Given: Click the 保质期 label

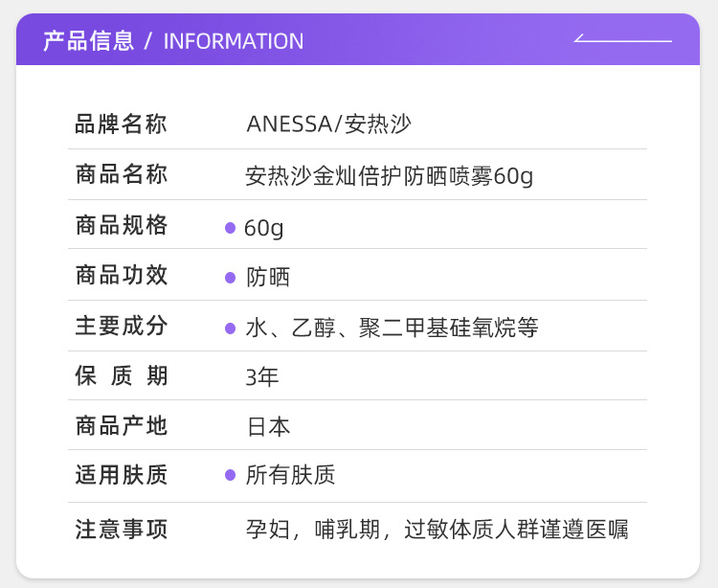Looking at the screenshot, I should tap(122, 376).
